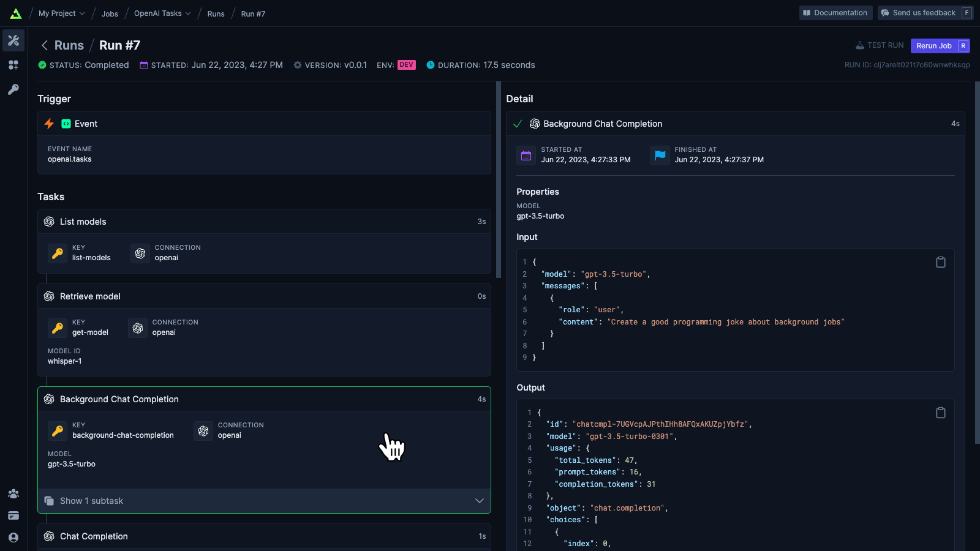Click the openai.tasks event name
Screen dimensions: 980x551
[x=70, y=159]
